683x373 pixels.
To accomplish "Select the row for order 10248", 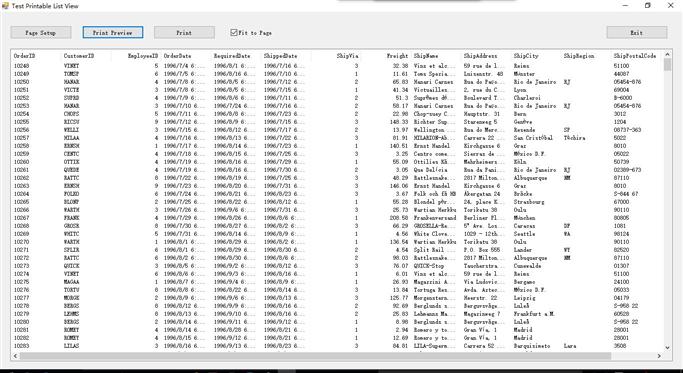I will click(337, 66).
